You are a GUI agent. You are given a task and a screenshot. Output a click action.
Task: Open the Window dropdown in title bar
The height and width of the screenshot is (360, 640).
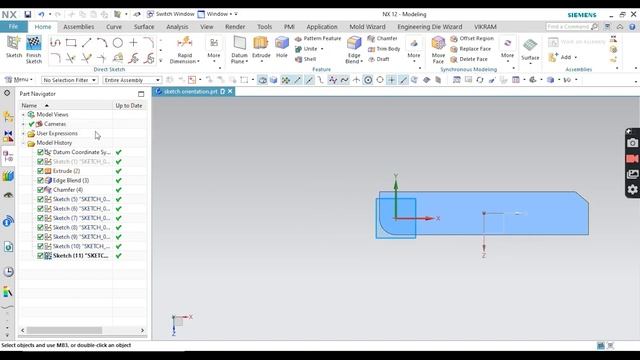pyautogui.click(x=218, y=14)
